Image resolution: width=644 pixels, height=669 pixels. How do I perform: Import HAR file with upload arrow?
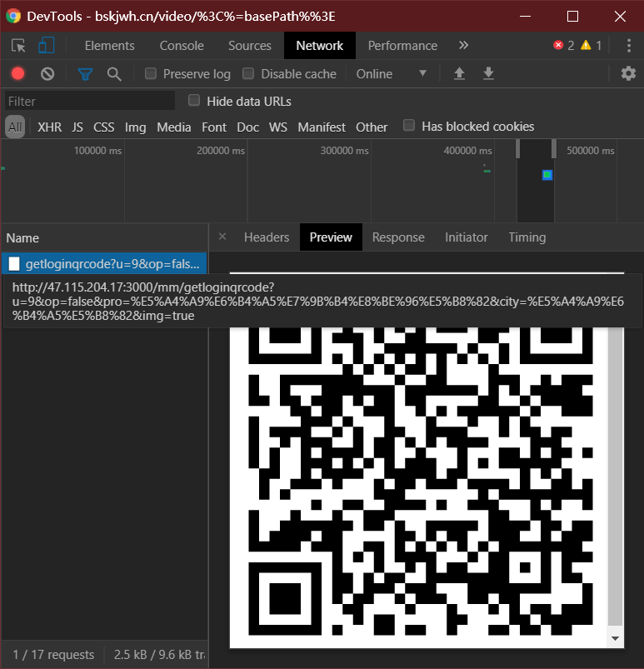click(459, 74)
